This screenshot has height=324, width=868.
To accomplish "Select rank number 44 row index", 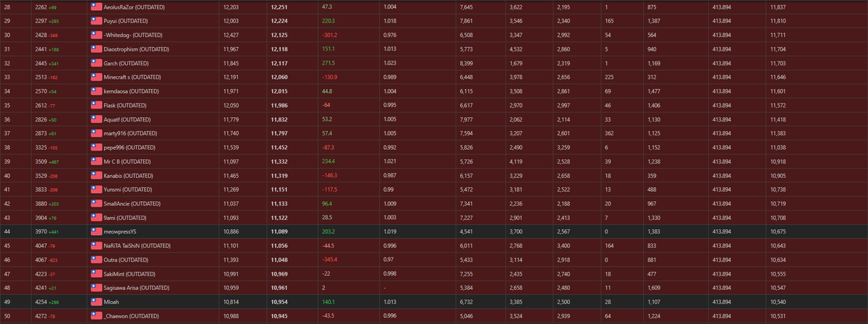I will (7, 231).
